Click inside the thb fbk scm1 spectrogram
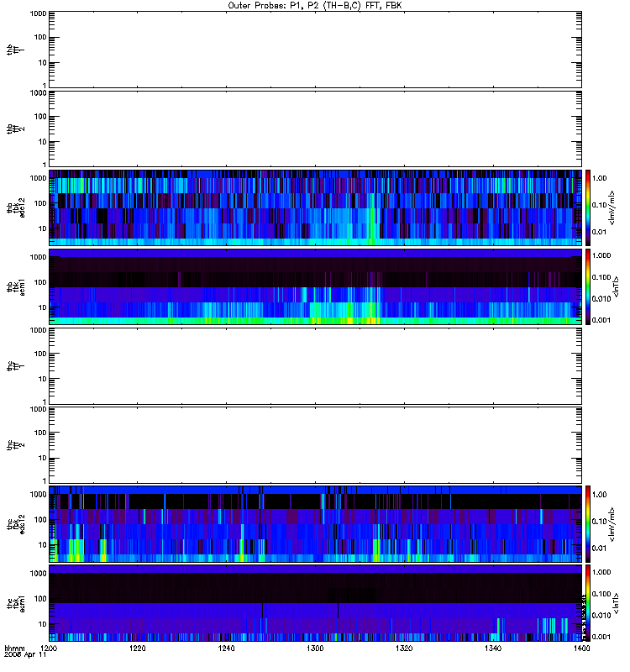Screen dimensions: 630x672 (315, 286)
